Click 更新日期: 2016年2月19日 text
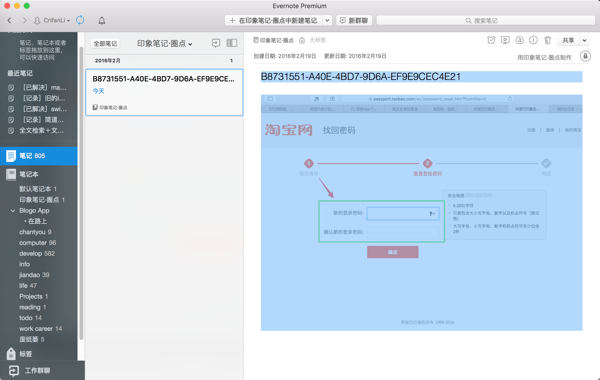Image resolution: width=600 pixels, height=380 pixels. (x=355, y=56)
